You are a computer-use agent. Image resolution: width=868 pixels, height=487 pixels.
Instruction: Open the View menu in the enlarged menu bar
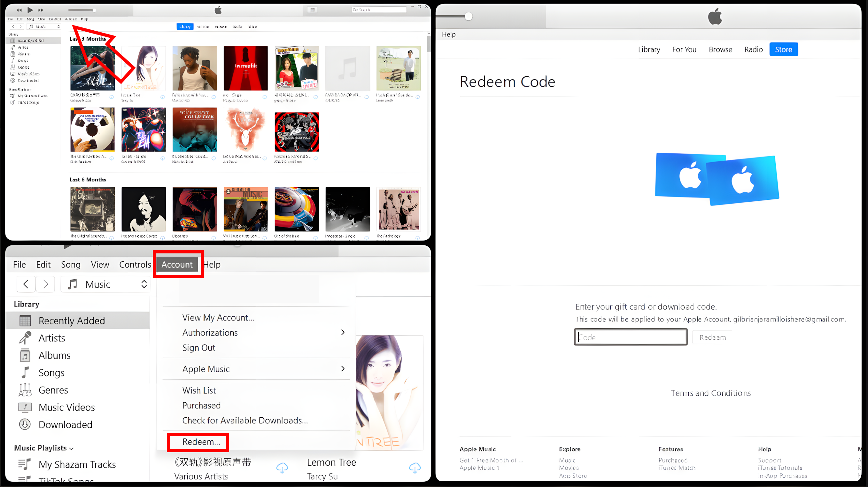pyautogui.click(x=100, y=265)
